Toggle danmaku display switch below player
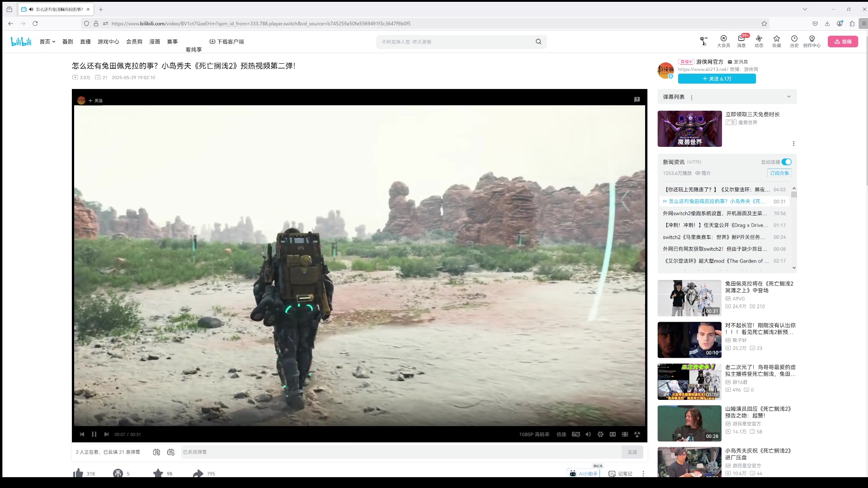Screen dimensions: 868x488 (x=156, y=452)
